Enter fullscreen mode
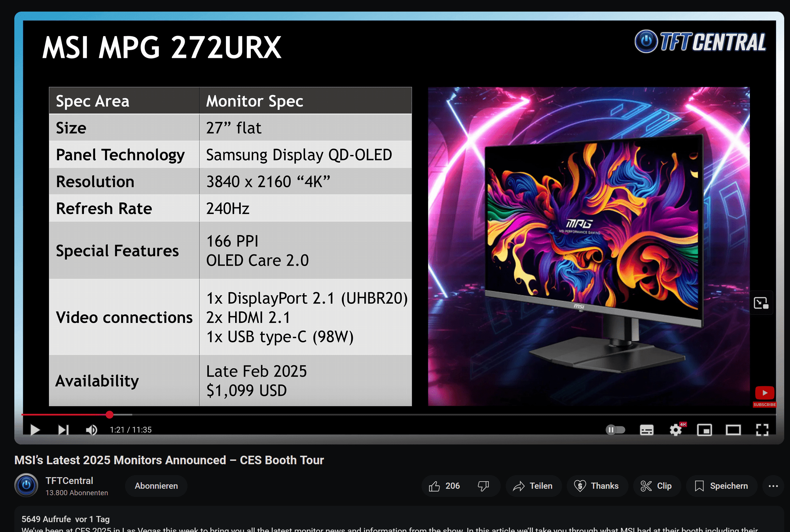Screen dimensions: 790x532 [762, 430]
